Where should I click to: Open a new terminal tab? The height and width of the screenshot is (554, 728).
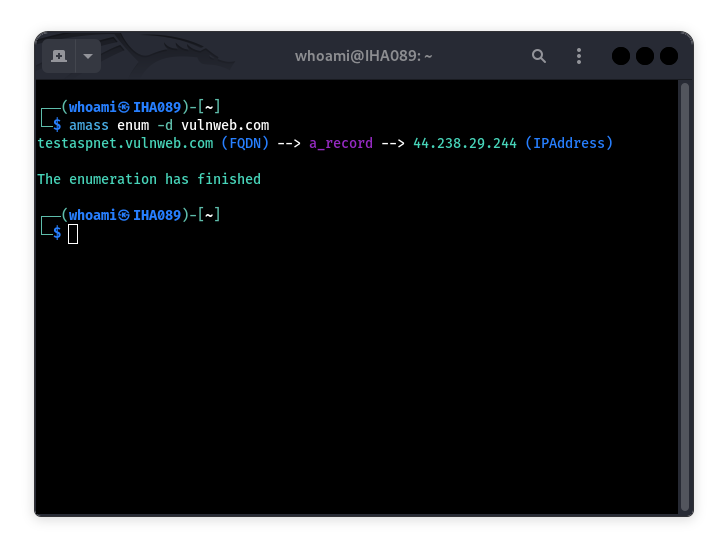(x=59, y=56)
